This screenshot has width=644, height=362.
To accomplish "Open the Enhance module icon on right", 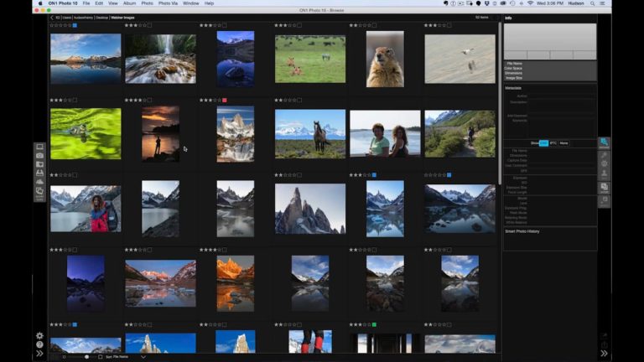I will pos(604,155).
